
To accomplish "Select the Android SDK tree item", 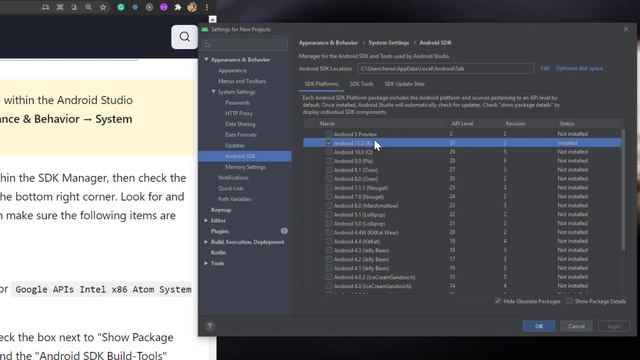I will click(x=245, y=156).
